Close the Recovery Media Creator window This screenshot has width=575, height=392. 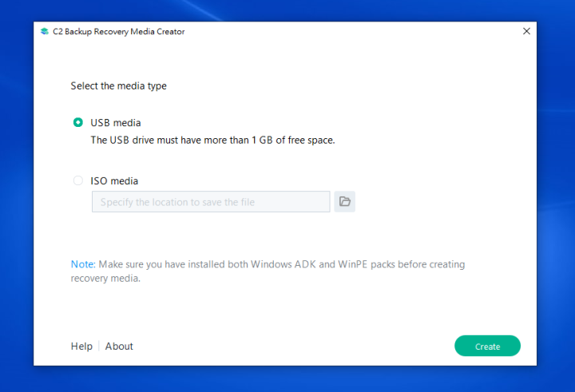tap(526, 31)
